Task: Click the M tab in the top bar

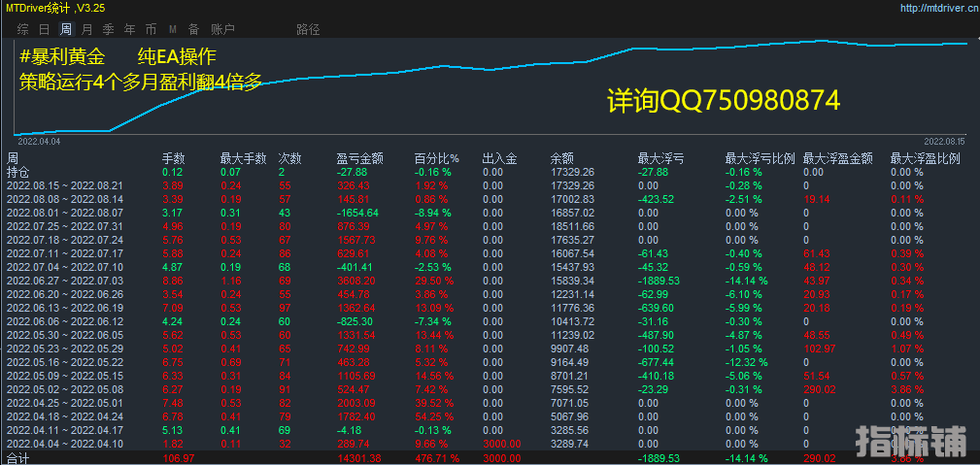Action: 172,29
